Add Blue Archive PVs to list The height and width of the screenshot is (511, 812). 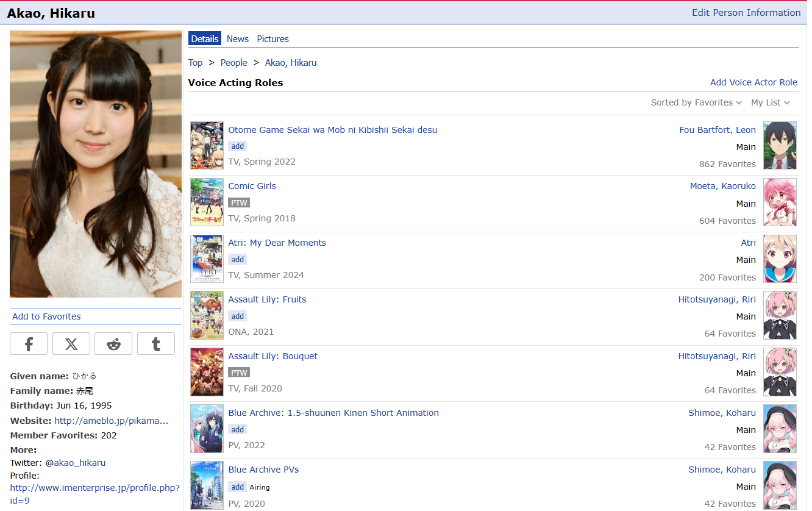pyautogui.click(x=238, y=487)
